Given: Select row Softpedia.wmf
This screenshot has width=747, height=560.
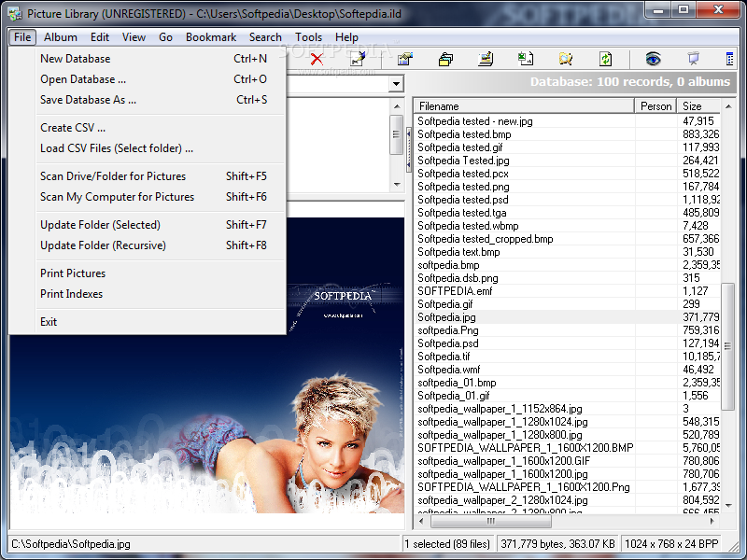Looking at the screenshot, I should pos(567,369).
